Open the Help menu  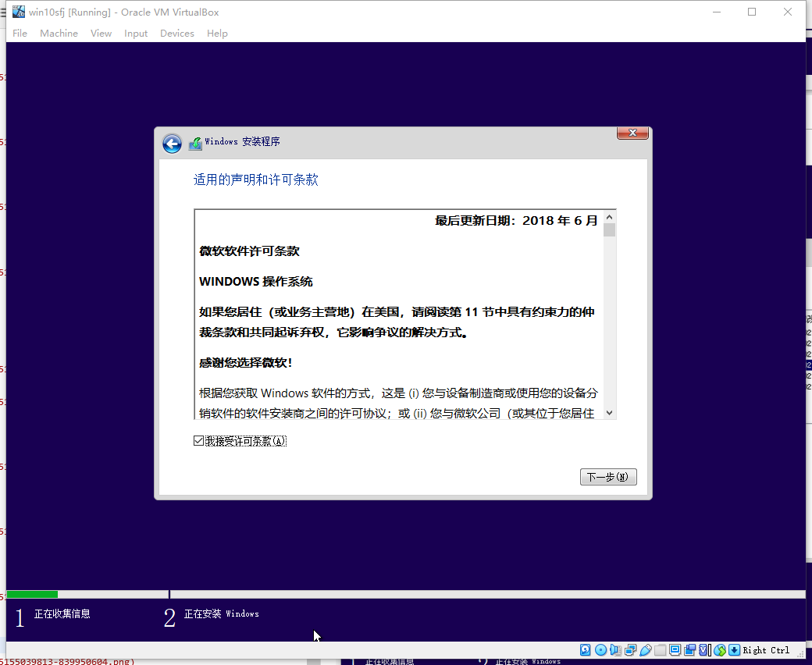tap(217, 33)
